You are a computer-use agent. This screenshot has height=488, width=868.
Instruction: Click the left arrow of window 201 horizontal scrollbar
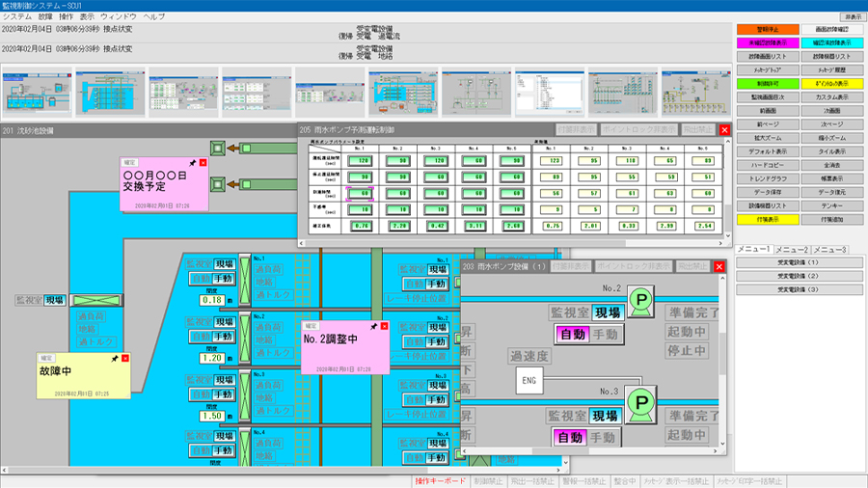[x=5, y=471]
